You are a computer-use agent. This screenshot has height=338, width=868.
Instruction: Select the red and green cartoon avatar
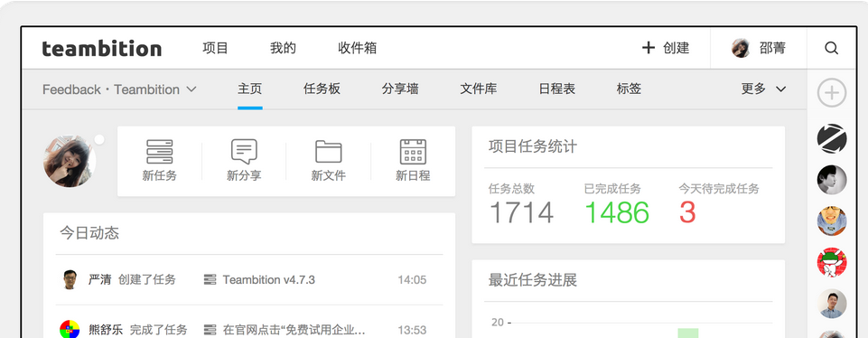click(832, 262)
